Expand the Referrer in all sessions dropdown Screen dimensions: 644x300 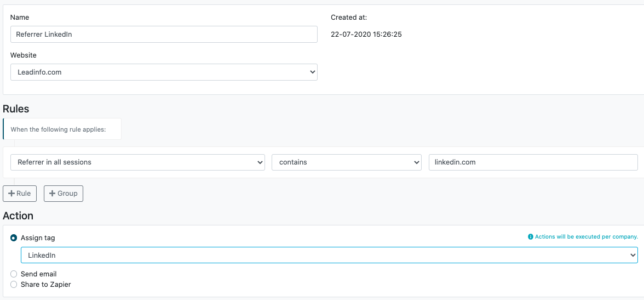click(x=137, y=162)
